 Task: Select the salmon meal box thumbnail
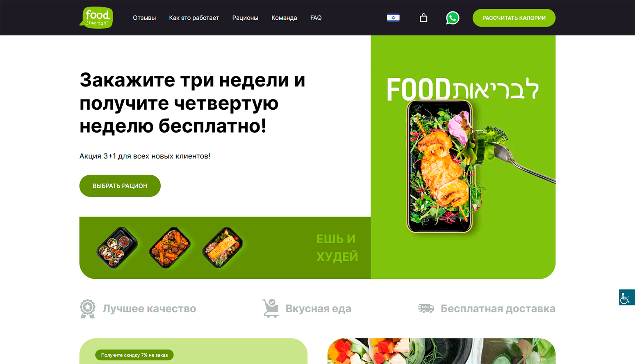tap(223, 247)
